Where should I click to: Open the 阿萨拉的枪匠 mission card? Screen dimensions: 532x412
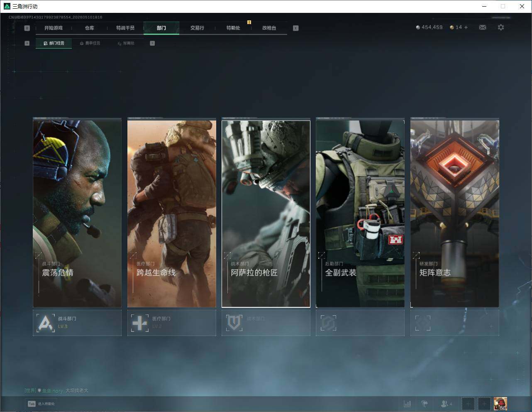click(266, 213)
